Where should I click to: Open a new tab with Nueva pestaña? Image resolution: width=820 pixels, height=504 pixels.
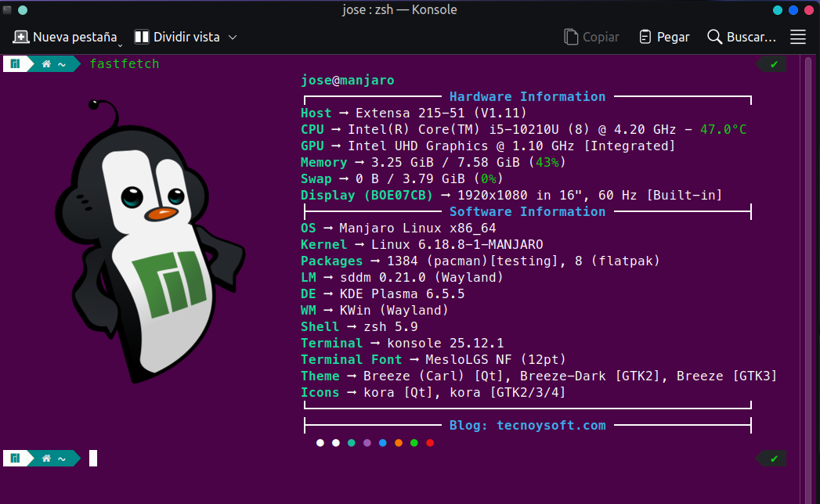65,37
